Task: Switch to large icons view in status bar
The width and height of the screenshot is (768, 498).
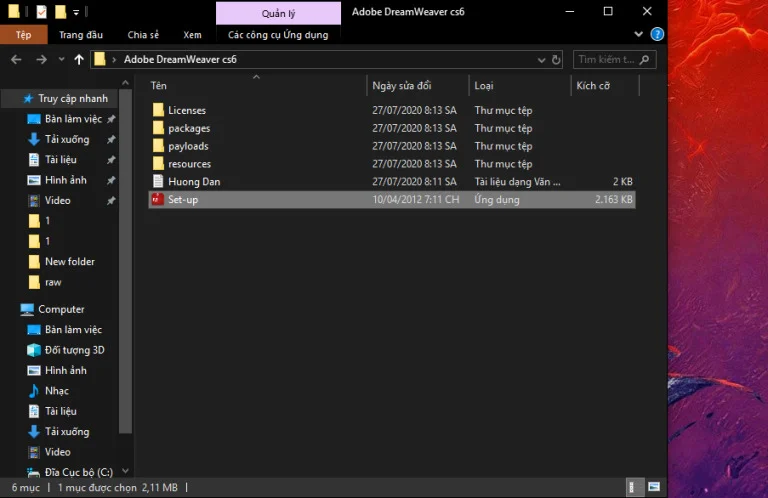Action: point(654,487)
